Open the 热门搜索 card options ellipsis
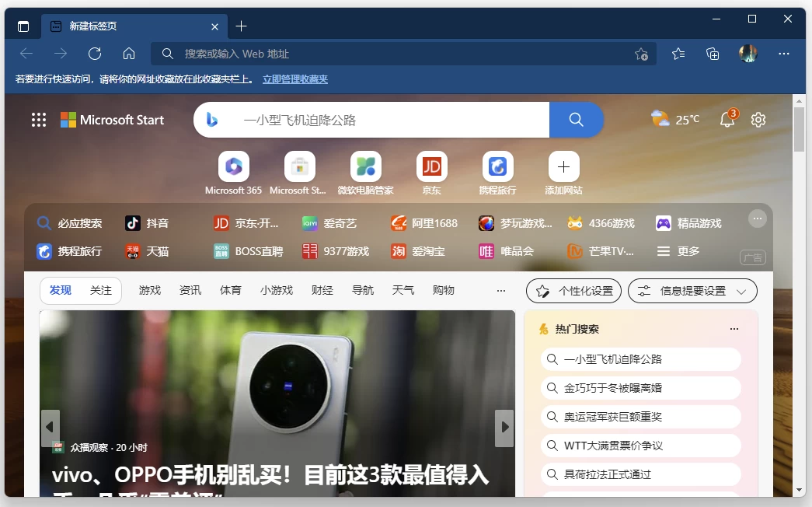 734,328
